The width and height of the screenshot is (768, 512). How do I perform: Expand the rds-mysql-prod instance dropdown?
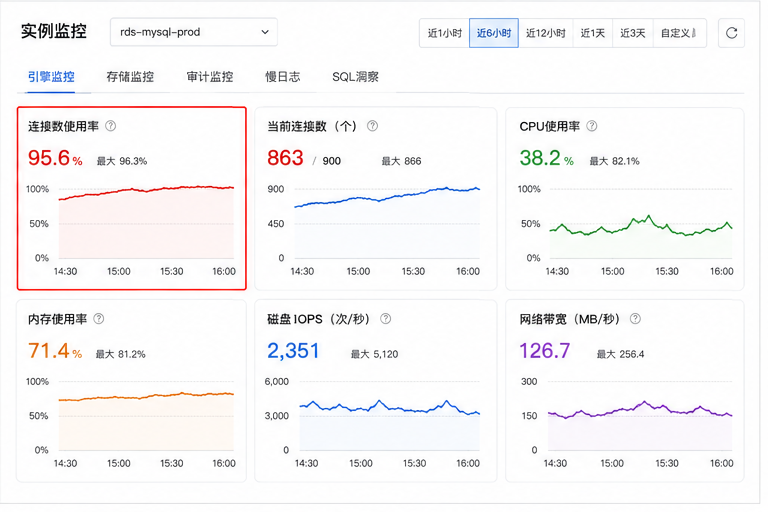pos(194,32)
